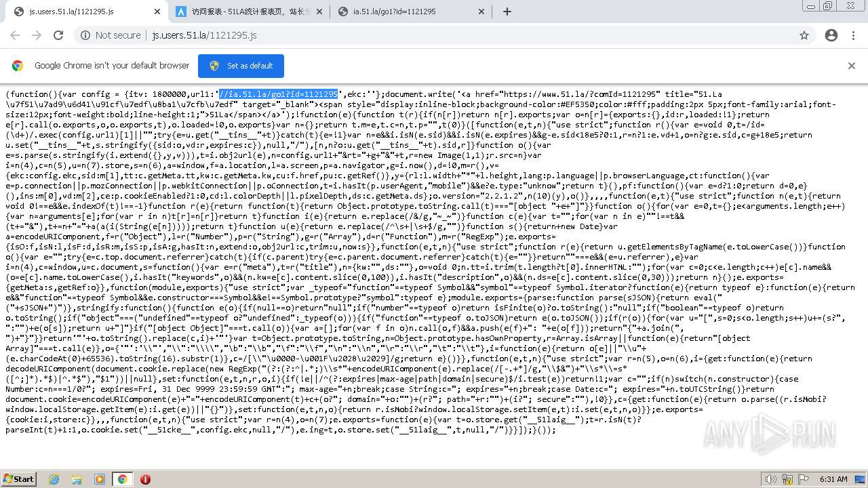Image resolution: width=868 pixels, height=488 pixels.
Task: Click the 'Google Chrome isn't your default browser' text
Action: (x=112, y=66)
